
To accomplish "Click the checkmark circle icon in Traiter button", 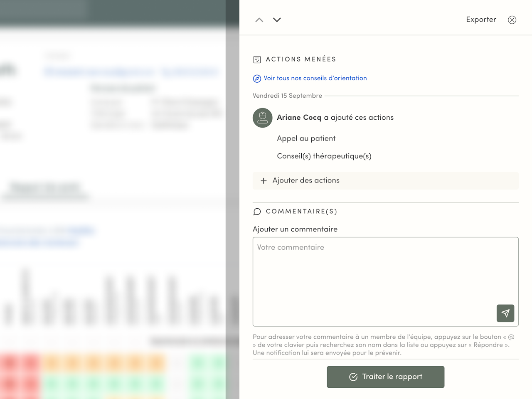I will 353,377.
